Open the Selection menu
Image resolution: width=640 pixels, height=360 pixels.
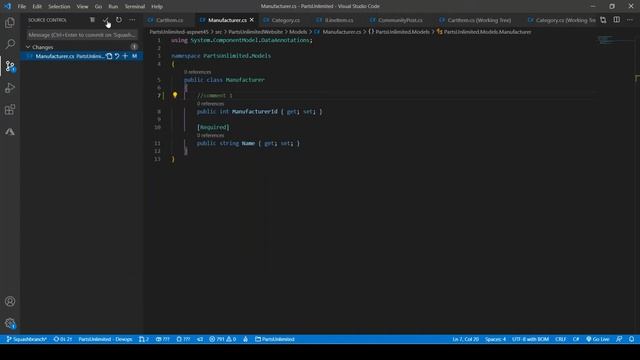[59, 7]
